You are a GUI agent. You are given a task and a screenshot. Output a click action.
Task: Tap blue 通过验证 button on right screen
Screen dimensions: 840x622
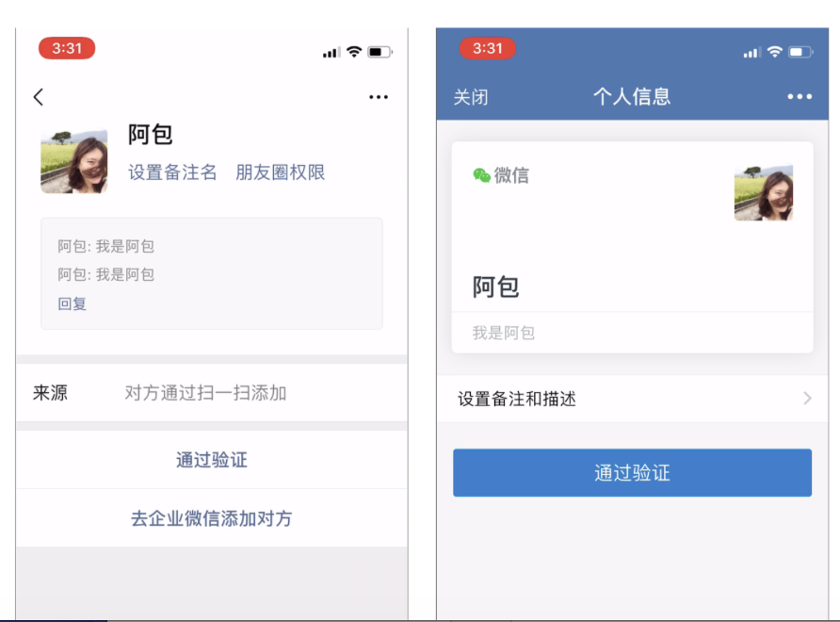pyautogui.click(x=632, y=472)
